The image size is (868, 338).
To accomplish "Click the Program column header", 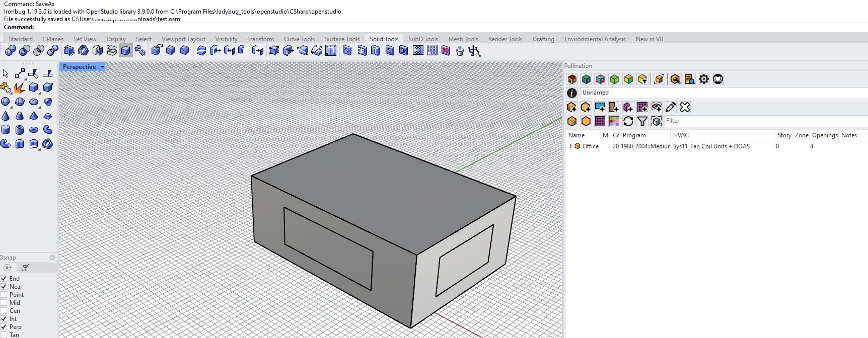I will (634, 135).
